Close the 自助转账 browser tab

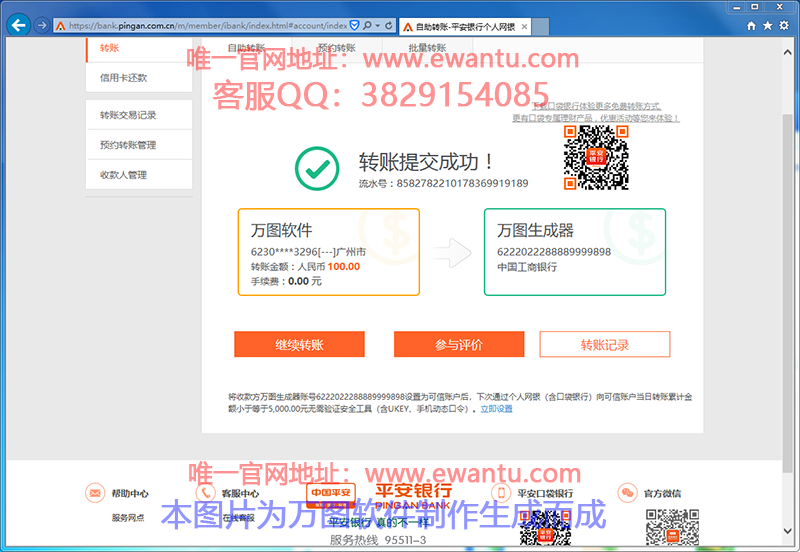click(x=524, y=27)
